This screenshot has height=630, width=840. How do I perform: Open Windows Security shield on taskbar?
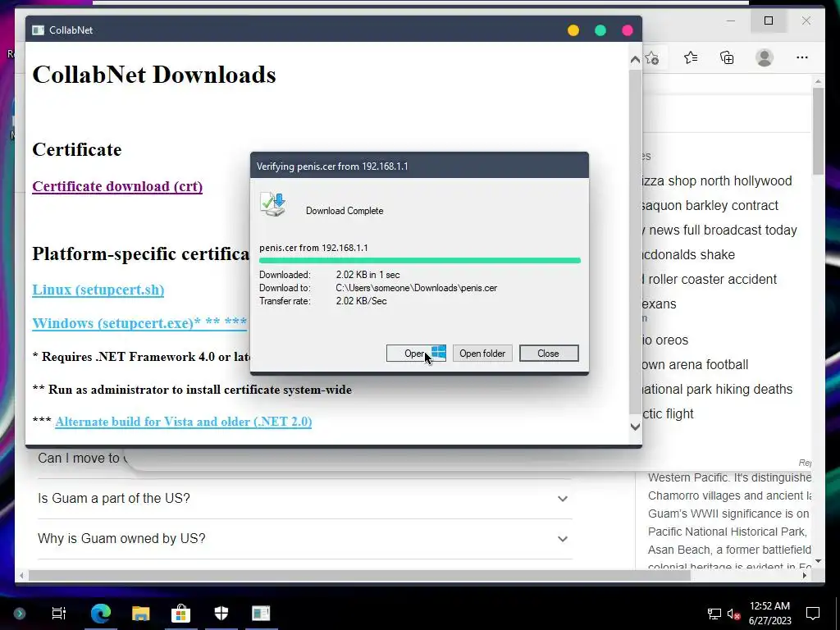pyautogui.click(x=221, y=613)
